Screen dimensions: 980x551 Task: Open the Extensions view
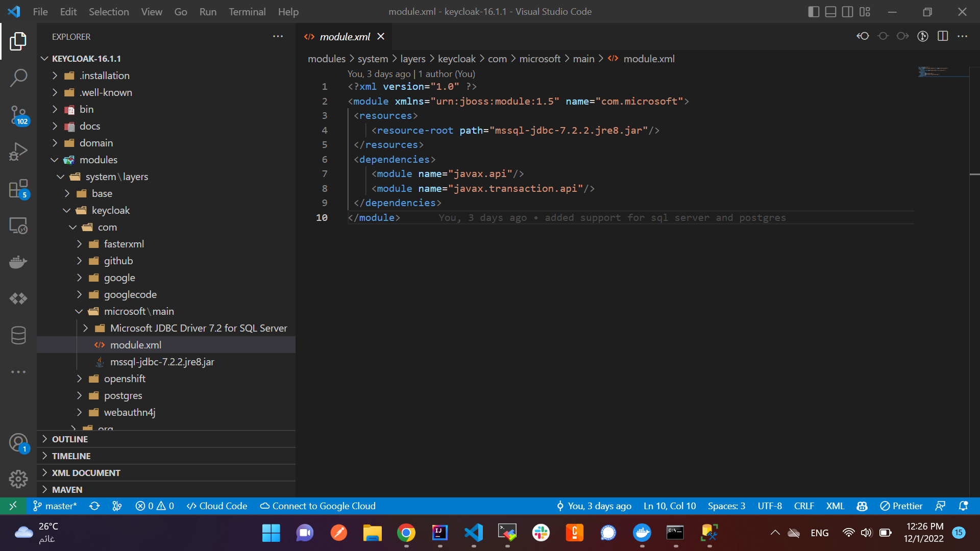pos(18,188)
